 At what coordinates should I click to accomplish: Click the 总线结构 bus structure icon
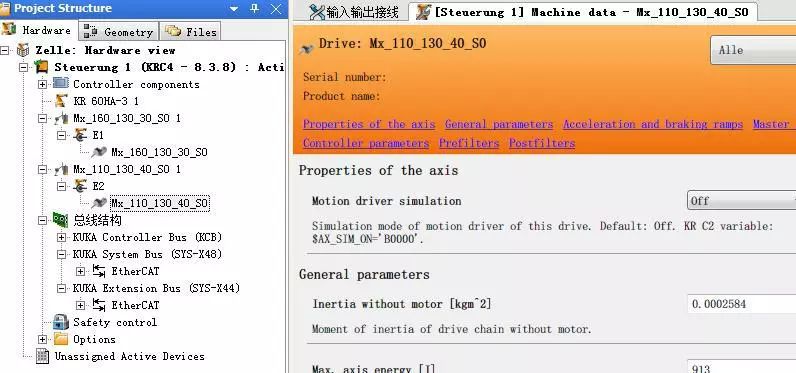tap(60, 220)
